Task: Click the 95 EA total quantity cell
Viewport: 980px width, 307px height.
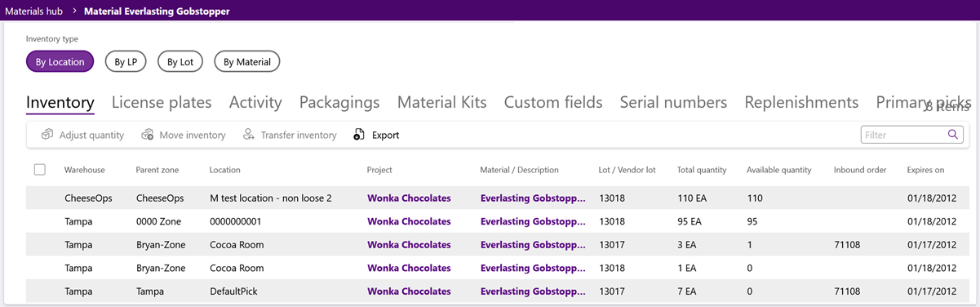Action: [689, 221]
